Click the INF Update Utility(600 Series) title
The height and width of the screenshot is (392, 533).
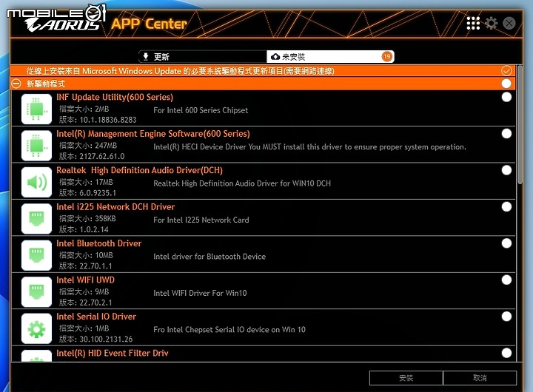point(115,97)
